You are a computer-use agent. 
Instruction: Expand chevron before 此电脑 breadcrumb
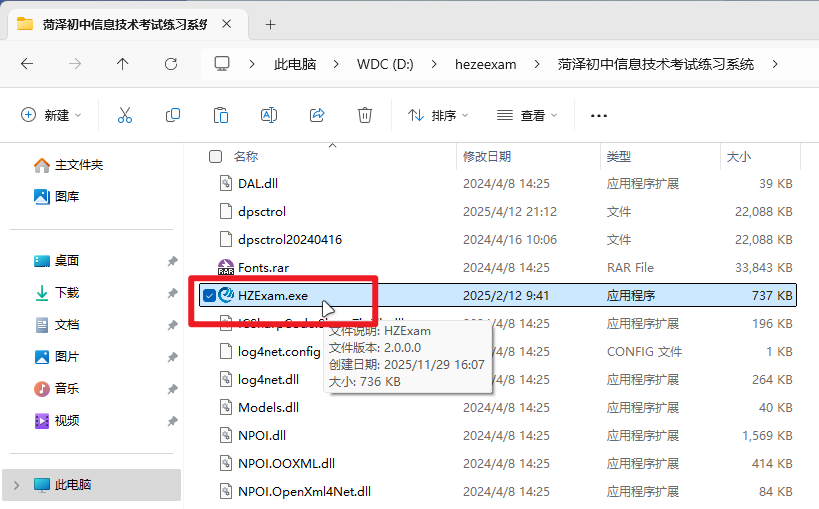coord(252,64)
